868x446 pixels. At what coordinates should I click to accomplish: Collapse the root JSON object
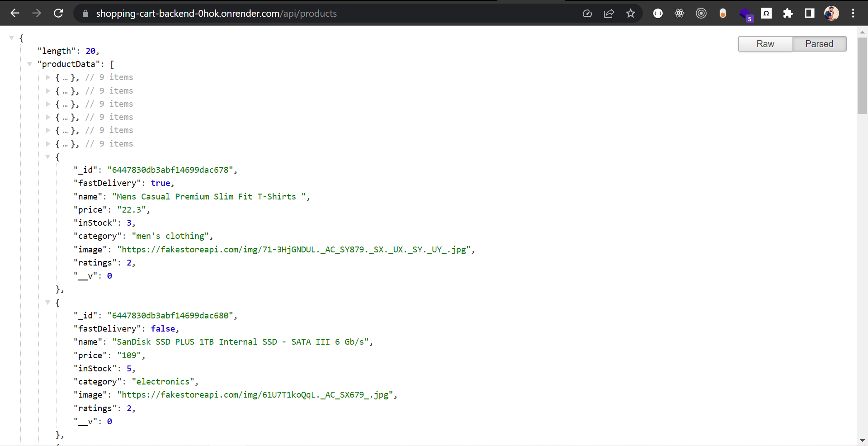(11, 38)
